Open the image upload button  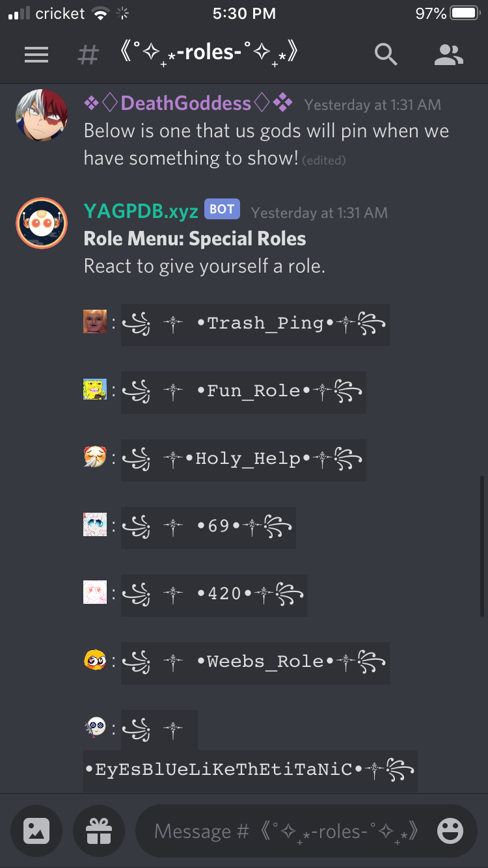[x=36, y=831]
